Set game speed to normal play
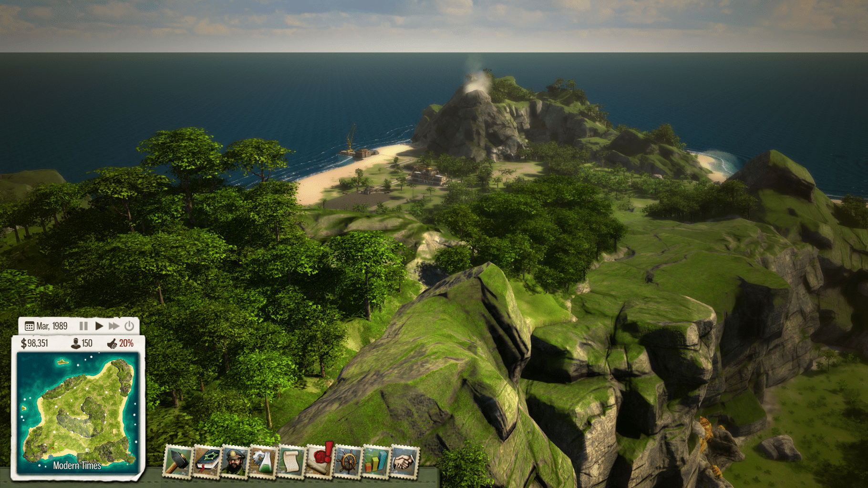The height and width of the screenshot is (488, 868). 99,326
